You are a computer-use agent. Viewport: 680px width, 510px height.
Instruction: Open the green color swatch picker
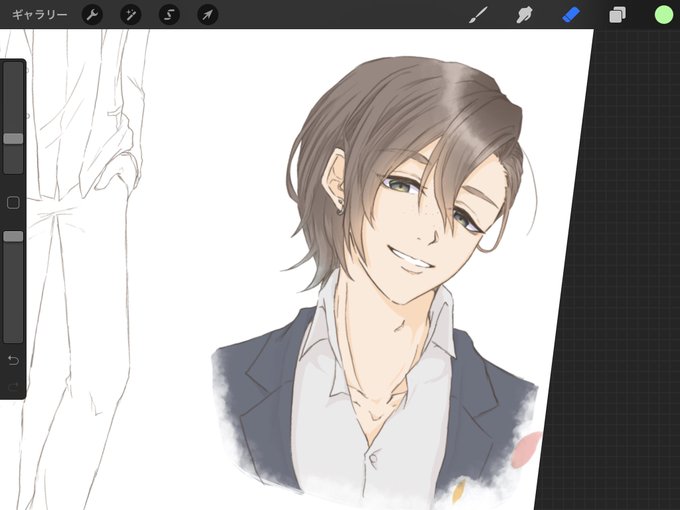click(x=664, y=15)
